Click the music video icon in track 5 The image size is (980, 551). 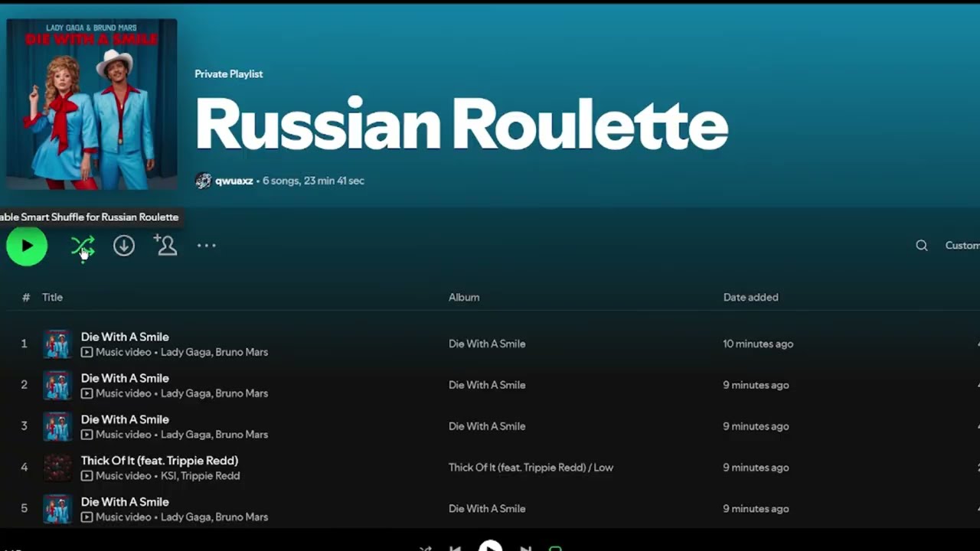pyautogui.click(x=87, y=517)
